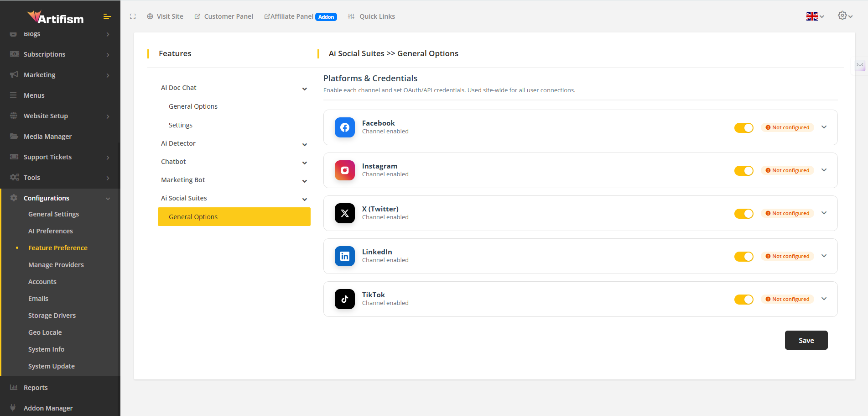Open the settings gear menu
Image resolution: width=868 pixels, height=416 pixels.
[x=844, y=16]
